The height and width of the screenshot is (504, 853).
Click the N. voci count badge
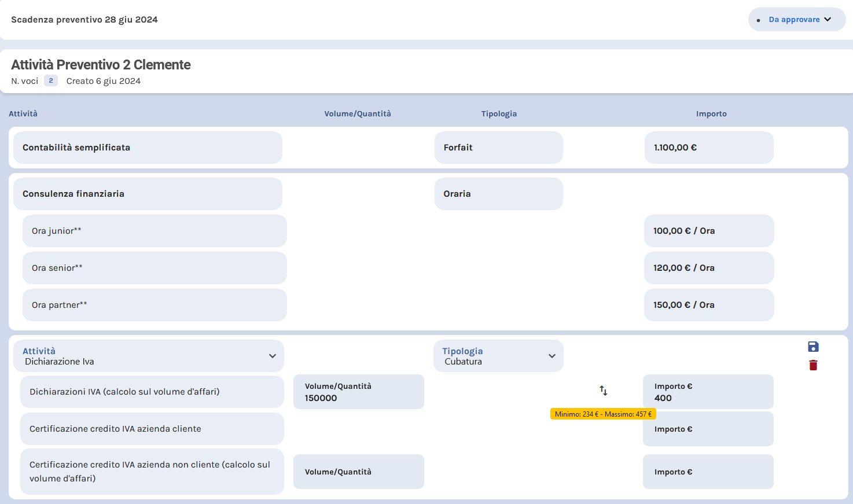(x=51, y=81)
